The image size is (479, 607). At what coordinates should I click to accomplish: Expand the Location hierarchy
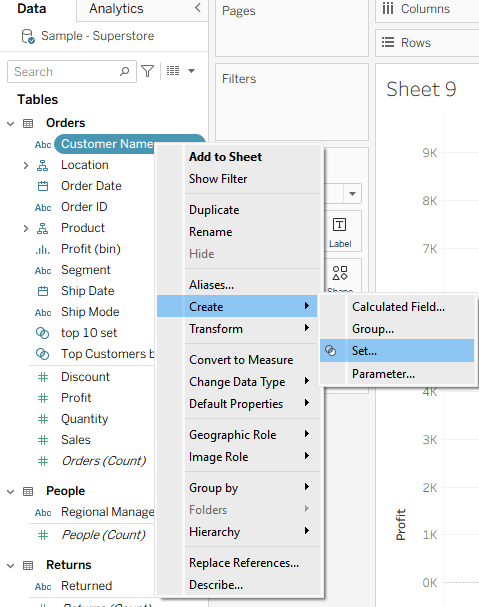pos(26,166)
